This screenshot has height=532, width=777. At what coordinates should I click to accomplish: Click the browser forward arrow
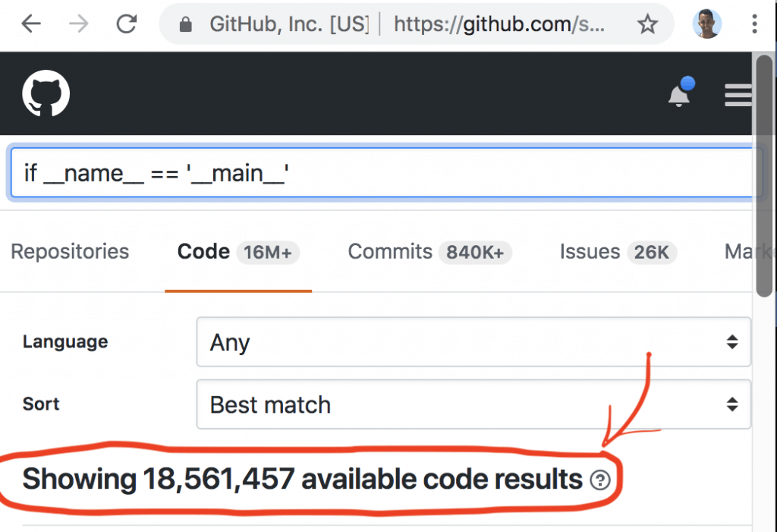pos(78,24)
